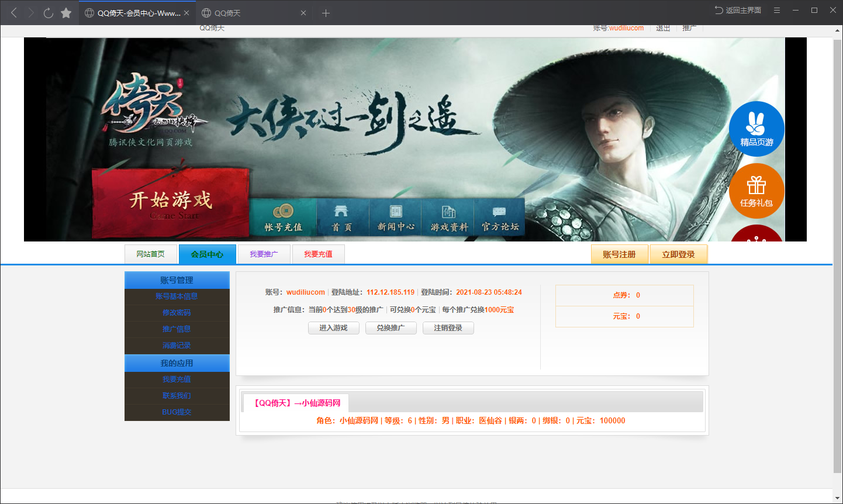Screen dimensions: 843x504
Task: Click the red 开始游戏 Game Start banner
Action: [171, 203]
